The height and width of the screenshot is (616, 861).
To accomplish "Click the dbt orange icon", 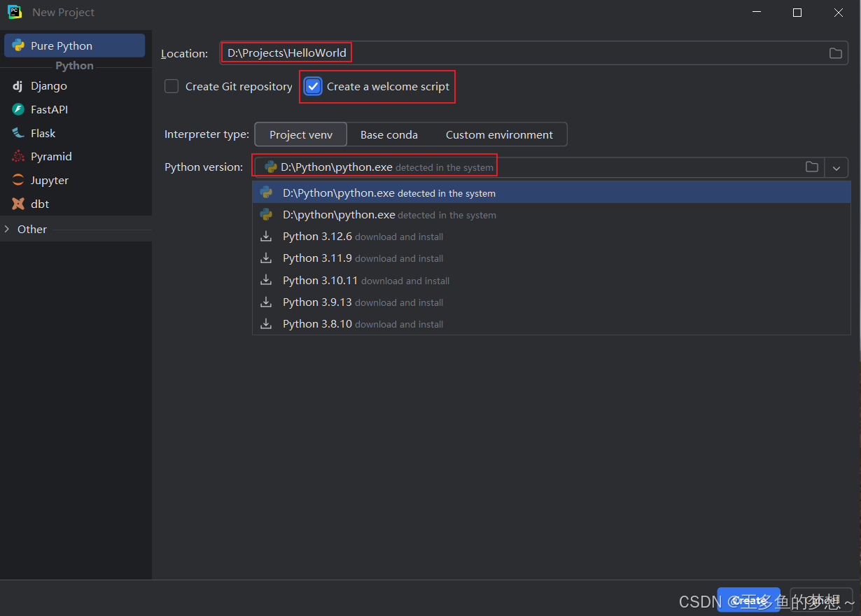I will tap(18, 204).
